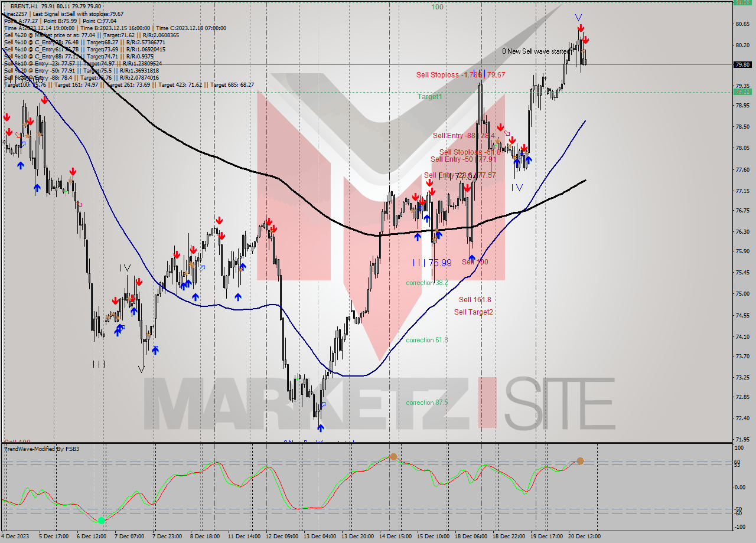Click the 'correction 38.2' label

(427, 283)
